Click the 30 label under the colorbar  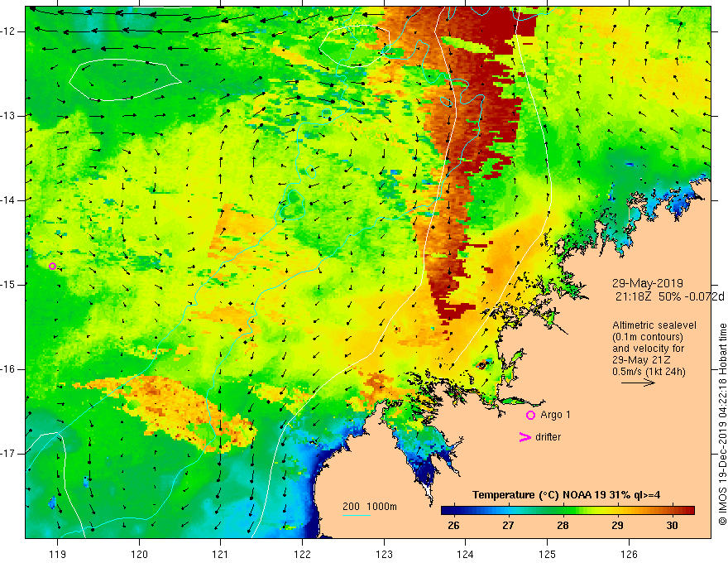pos(672,526)
